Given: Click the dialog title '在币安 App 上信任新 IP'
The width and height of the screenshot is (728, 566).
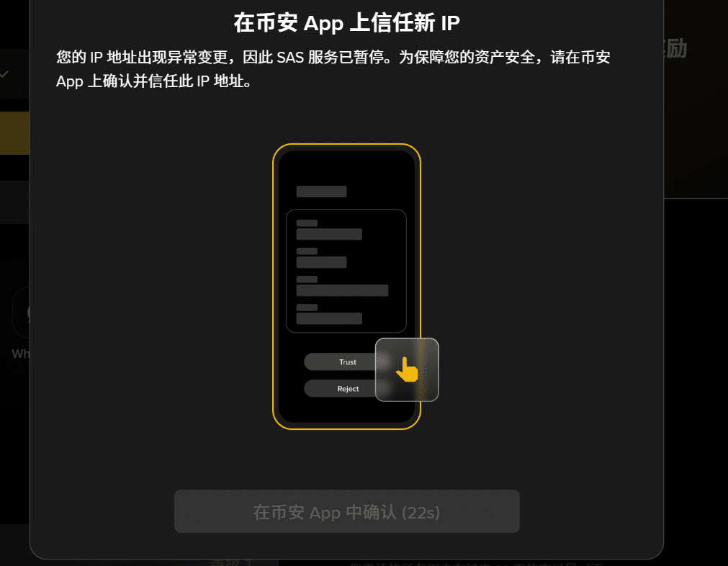Looking at the screenshot, I should pos(346,23).
